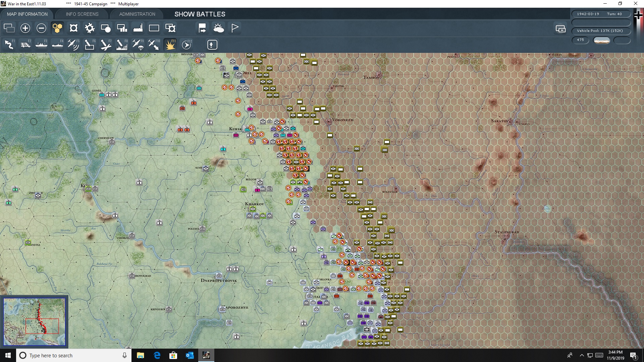Screen dimensions: 644x362
Task: Open the Map Information tab
Action: (x=27, y=14)
